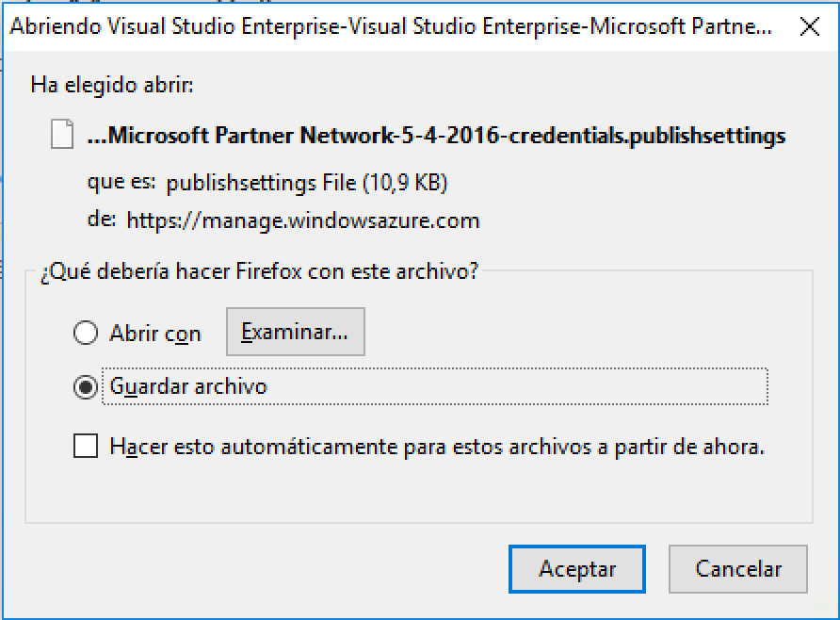Confirm with the Aceptar button
840x620 pixels.
(577, 569)
